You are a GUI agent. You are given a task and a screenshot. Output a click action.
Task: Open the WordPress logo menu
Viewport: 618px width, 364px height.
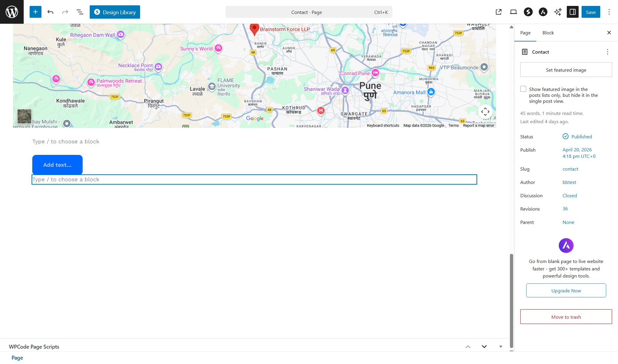pyautogui.click(x=12, y=12)
